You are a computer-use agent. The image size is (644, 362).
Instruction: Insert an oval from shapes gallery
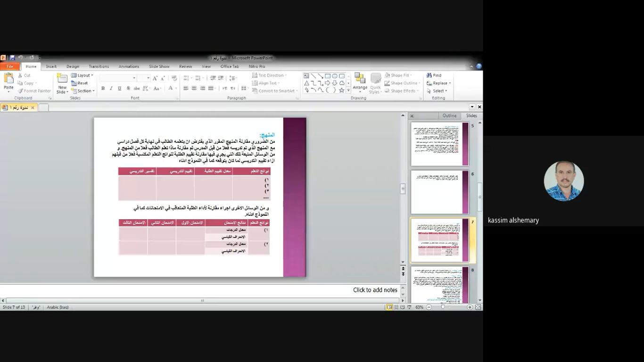335,76
